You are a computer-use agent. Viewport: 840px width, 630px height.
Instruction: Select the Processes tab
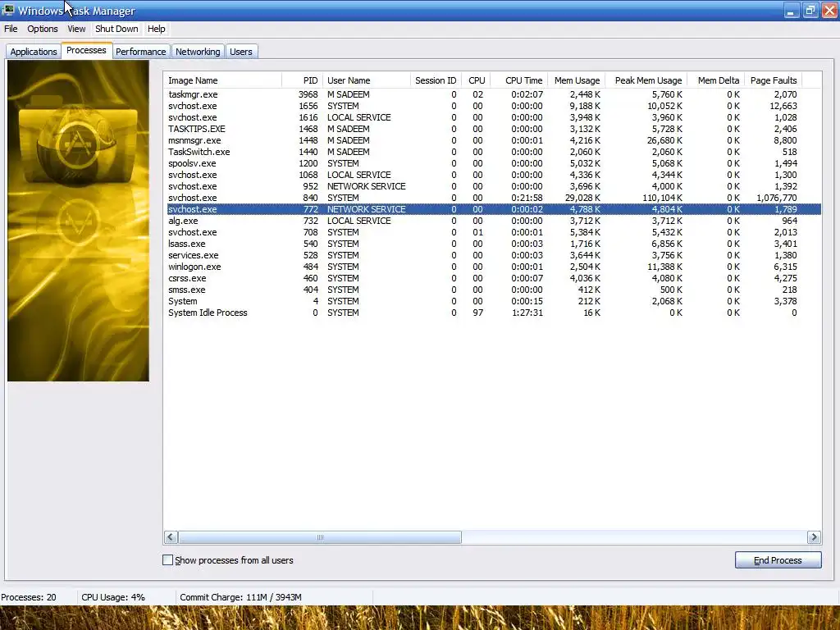(86, 50)
